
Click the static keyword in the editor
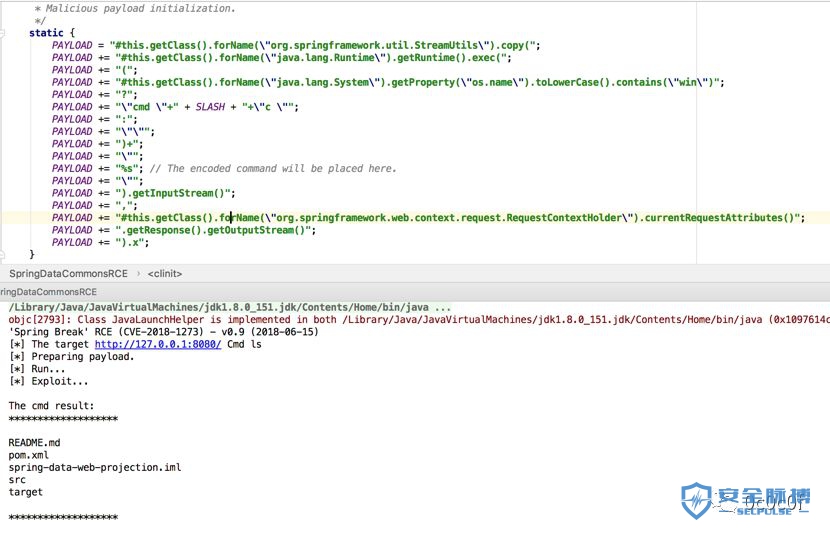click(x=46, y=33)
